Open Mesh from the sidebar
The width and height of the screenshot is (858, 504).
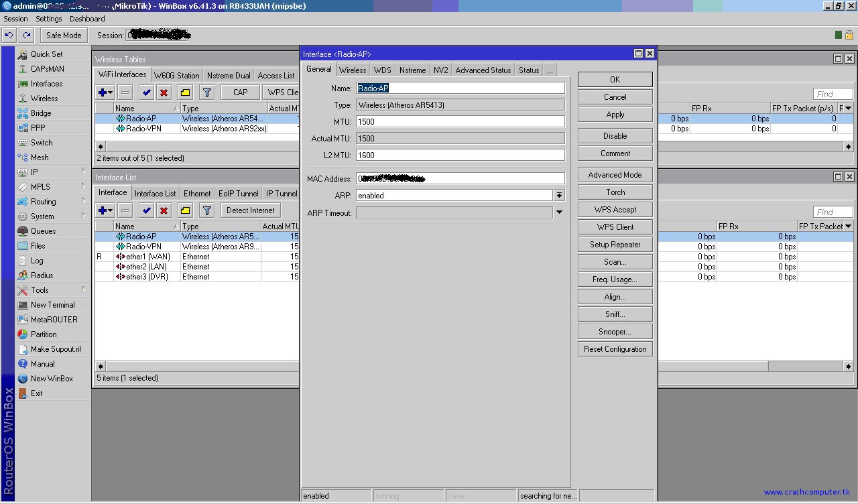point(40,157)
